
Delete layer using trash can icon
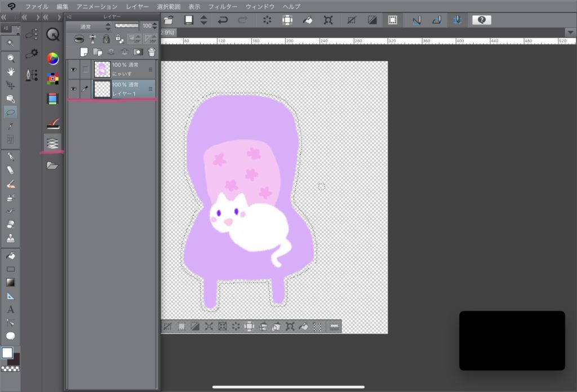pyautogui.click(x=152, y=52)
